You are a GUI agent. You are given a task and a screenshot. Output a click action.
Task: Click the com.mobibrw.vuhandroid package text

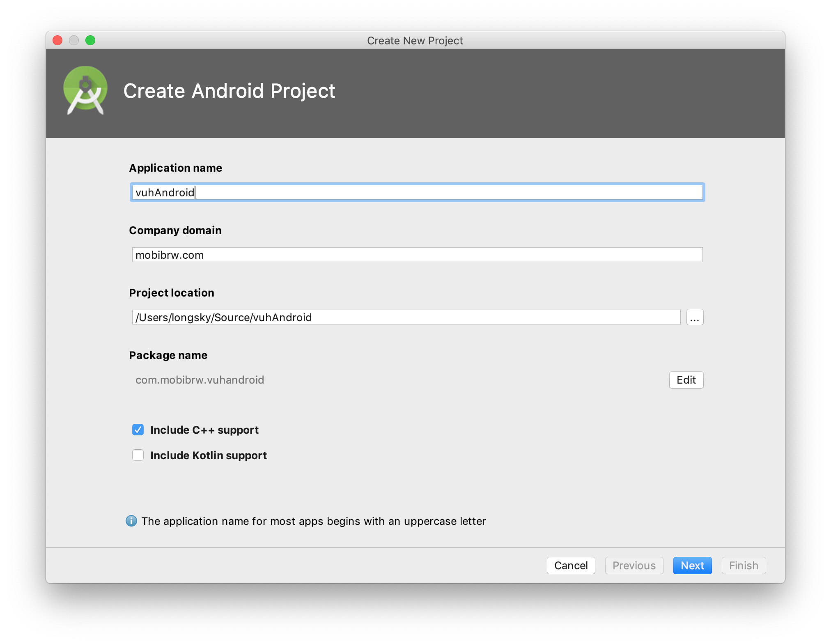(200, 380)
